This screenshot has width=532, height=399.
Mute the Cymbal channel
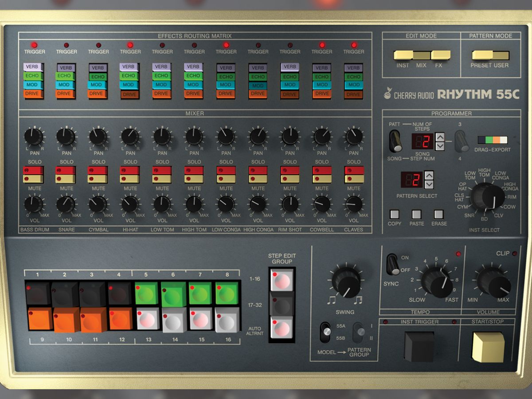[x=98, y=179]
